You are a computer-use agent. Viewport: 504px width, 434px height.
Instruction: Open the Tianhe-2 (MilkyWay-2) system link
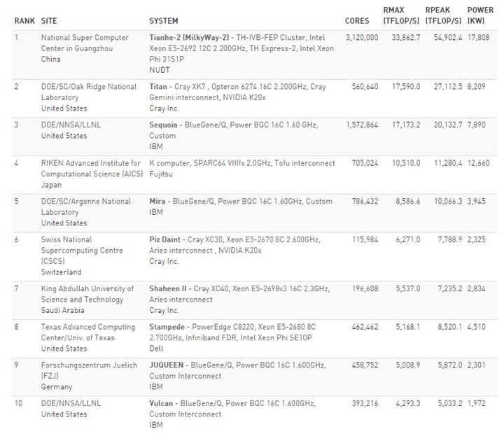tap(189, 38)
